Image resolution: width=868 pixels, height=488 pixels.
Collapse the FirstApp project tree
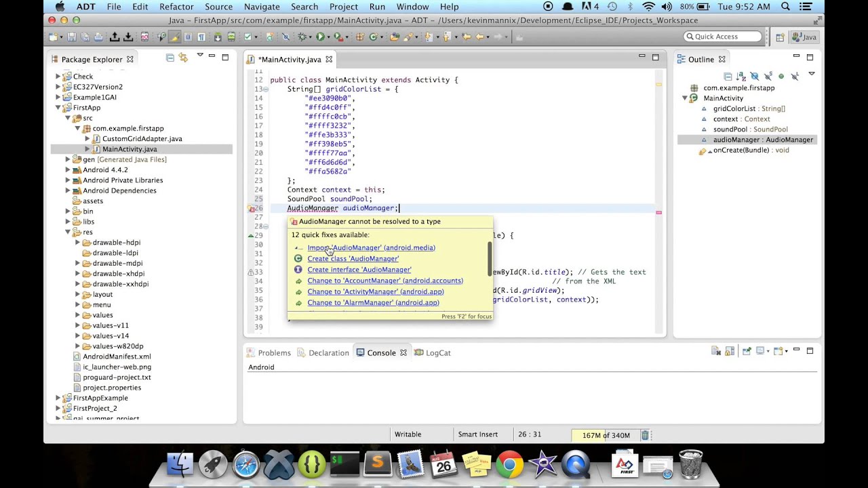(58, 108)
